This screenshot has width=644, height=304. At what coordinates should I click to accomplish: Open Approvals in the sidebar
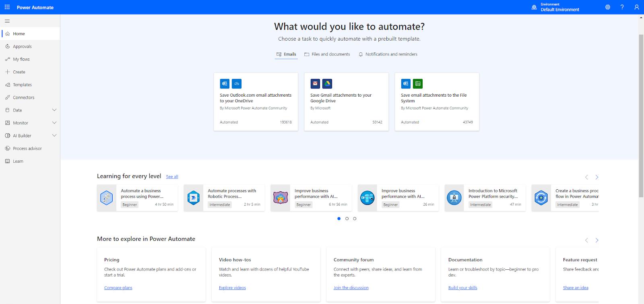(30, 47)
